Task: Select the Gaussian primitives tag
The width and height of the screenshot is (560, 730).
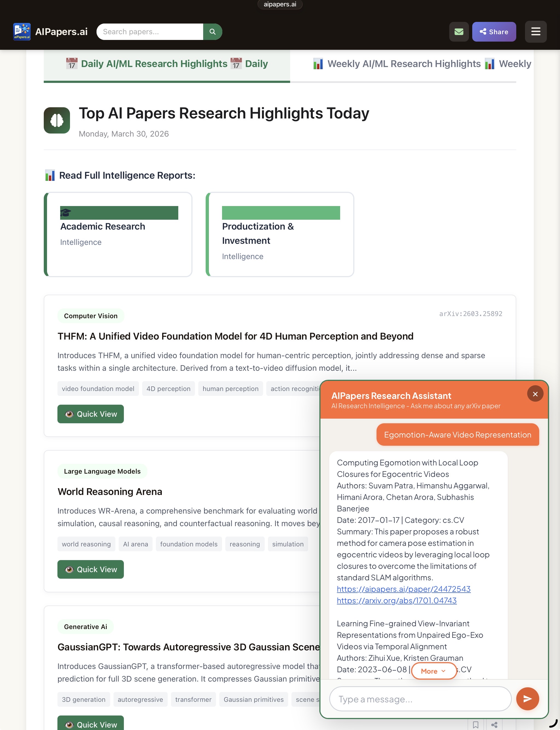Action: pos(253,699)
